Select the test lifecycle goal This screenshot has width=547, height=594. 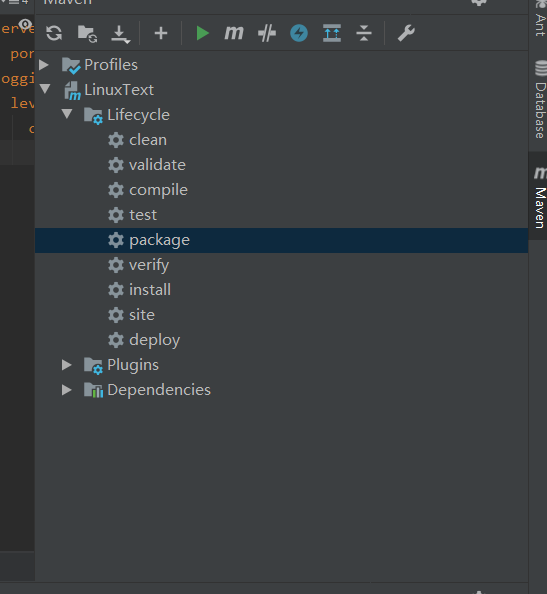(143, 215)
